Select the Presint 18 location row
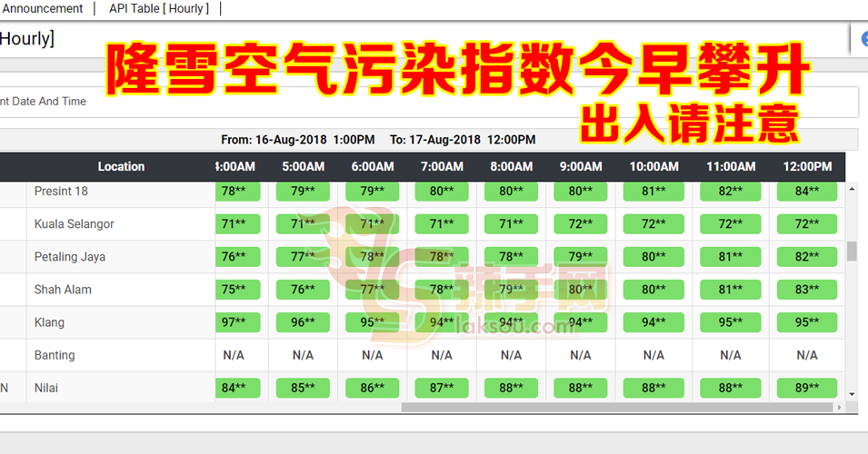This screenshot has width=868, height=454. click(61, 192)
